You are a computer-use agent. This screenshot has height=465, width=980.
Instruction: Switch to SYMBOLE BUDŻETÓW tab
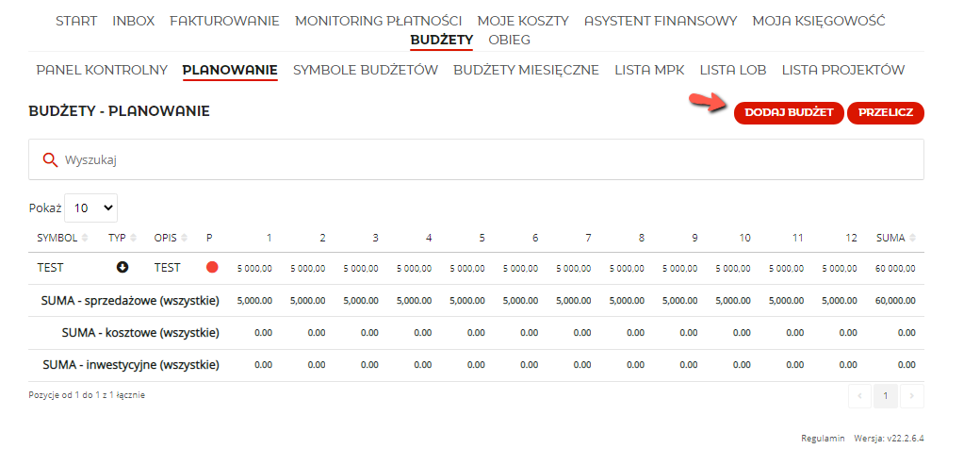point(366,70)
